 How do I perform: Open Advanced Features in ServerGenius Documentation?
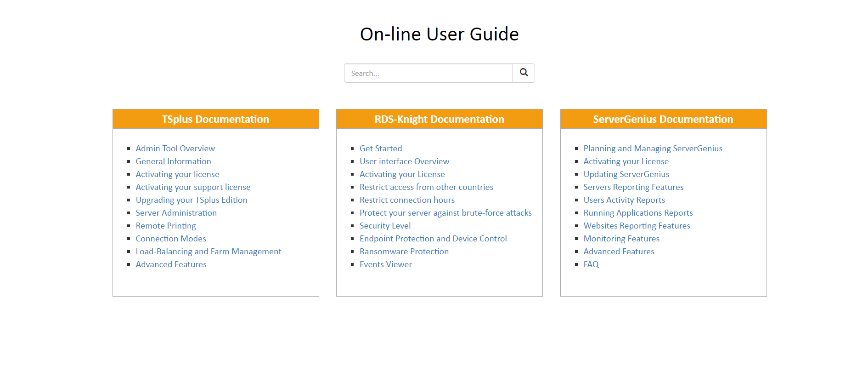coord(619,252)
